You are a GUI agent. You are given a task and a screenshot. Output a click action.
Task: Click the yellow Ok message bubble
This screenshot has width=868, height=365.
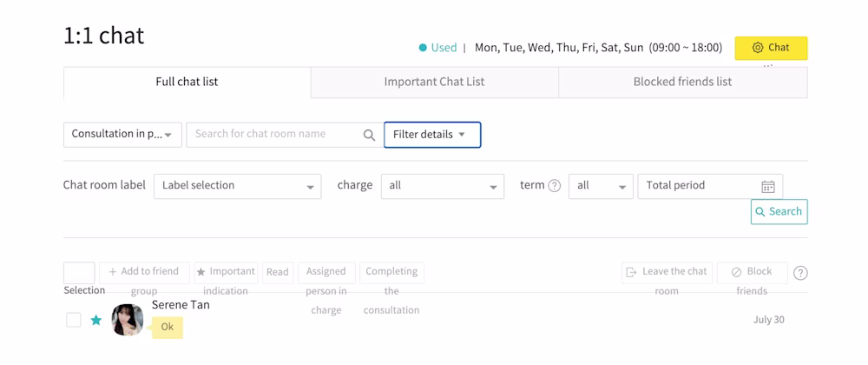pos(168,328)
